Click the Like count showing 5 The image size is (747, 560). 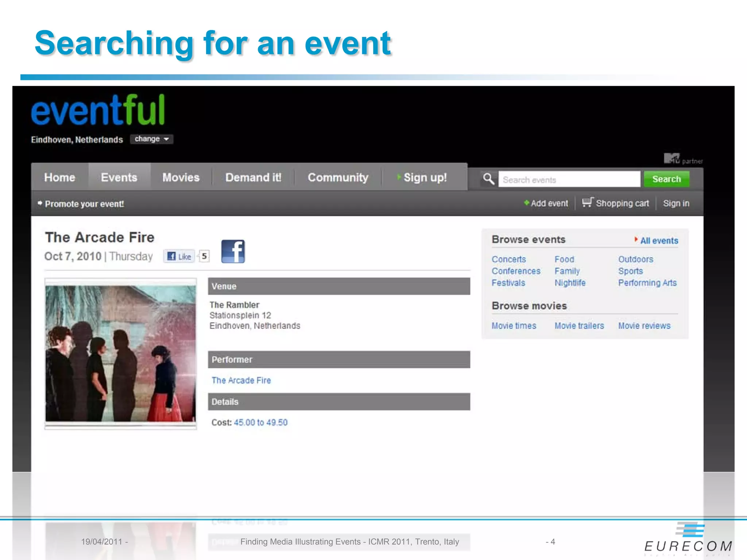point(204,256)
